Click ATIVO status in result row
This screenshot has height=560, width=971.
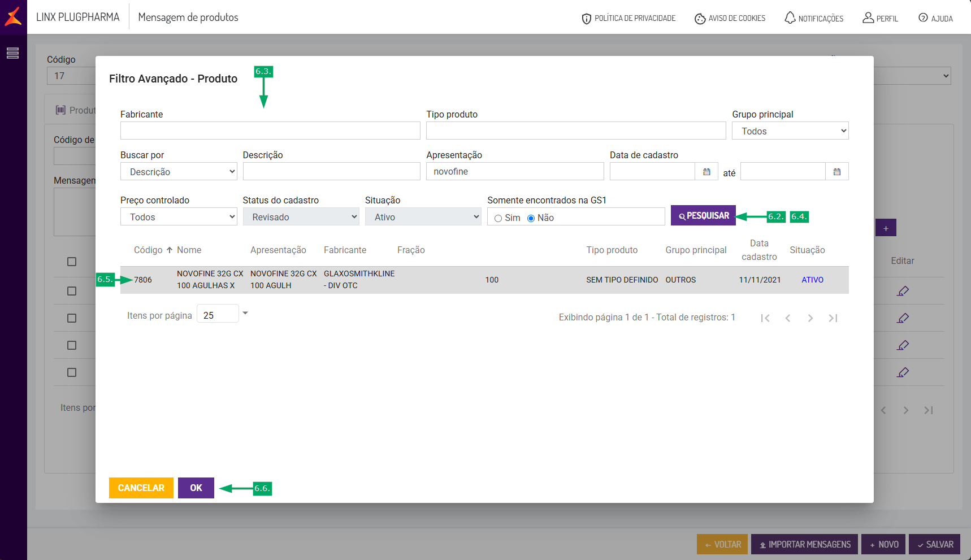coord(812,280)
